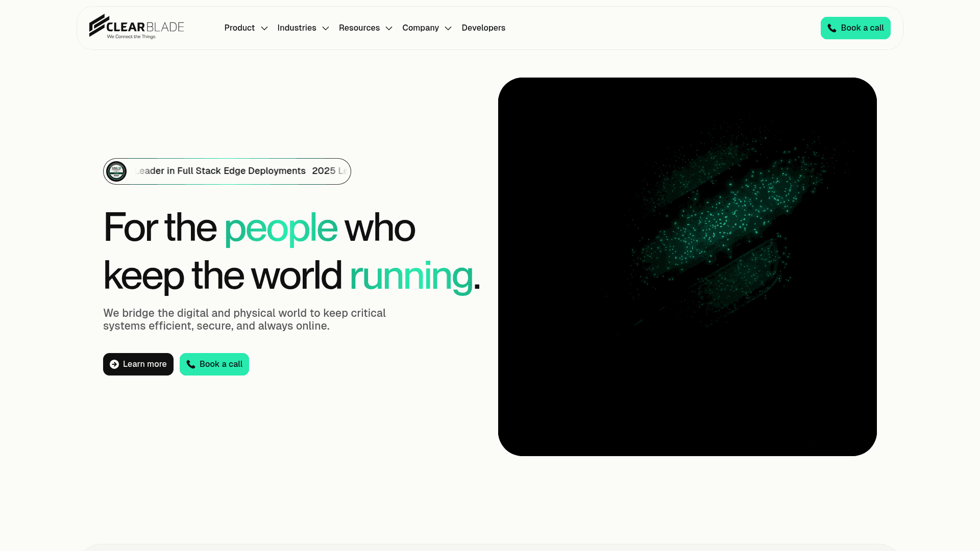This screenshot has width=980, height=551.
Task: Click the Company menu label
Action: tap(420, 28)
